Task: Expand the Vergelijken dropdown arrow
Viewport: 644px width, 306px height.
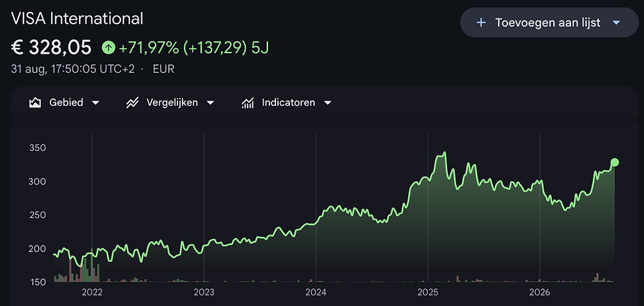Action: click(x=210, y=103)
